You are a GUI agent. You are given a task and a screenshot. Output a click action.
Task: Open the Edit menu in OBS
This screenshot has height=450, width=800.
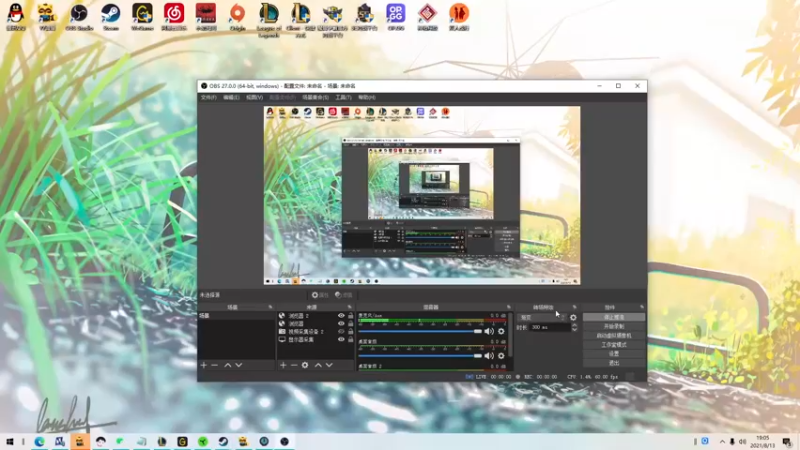(x=231, y=97)
